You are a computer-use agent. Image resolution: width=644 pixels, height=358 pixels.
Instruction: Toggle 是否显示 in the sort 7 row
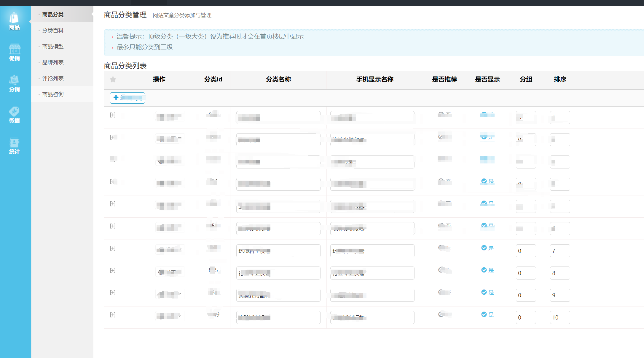[487, 248]
